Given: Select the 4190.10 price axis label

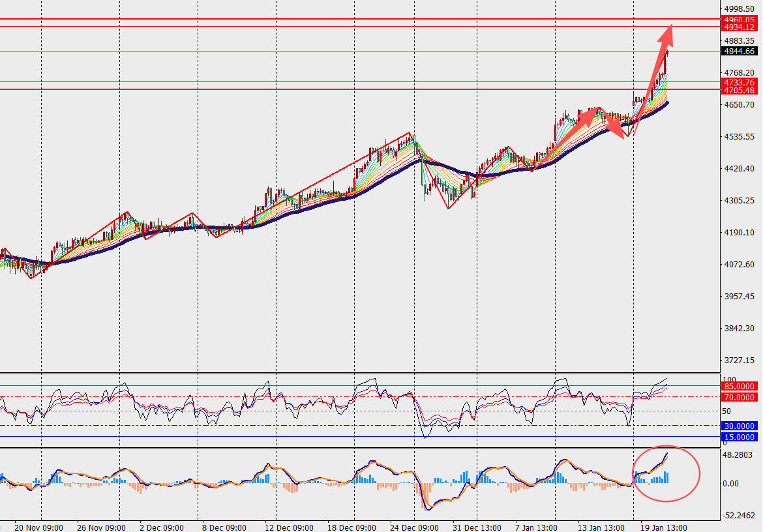Looking at the screenshot, I should pos(739,232).
